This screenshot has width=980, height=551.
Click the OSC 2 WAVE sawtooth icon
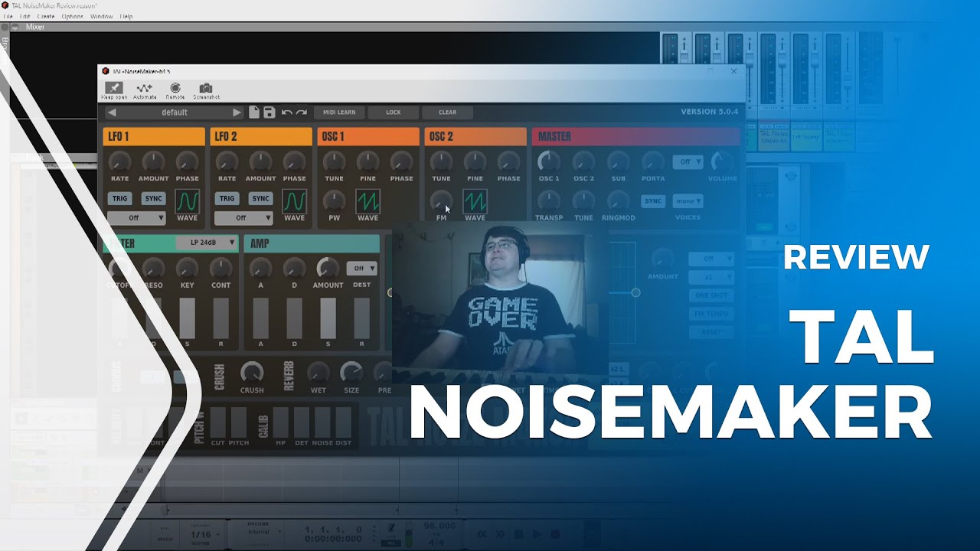coord(475,201)
